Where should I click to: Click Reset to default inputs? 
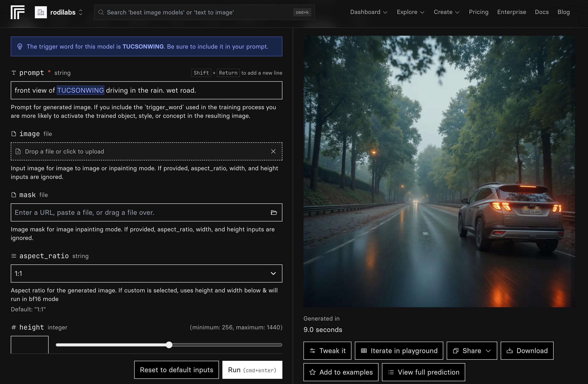[176, 370]
